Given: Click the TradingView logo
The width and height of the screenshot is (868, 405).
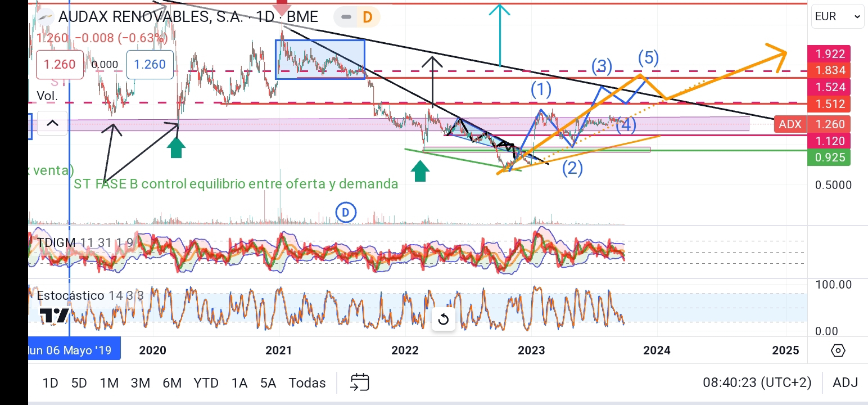Looking at the screenshot, I should pos(54,316).
